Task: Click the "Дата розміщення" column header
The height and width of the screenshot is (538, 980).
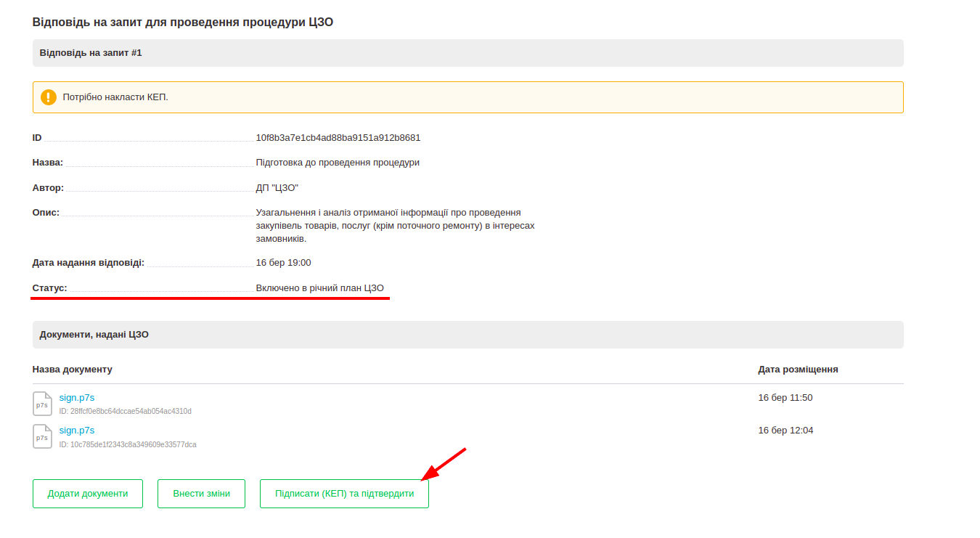Action: (798, 370)
